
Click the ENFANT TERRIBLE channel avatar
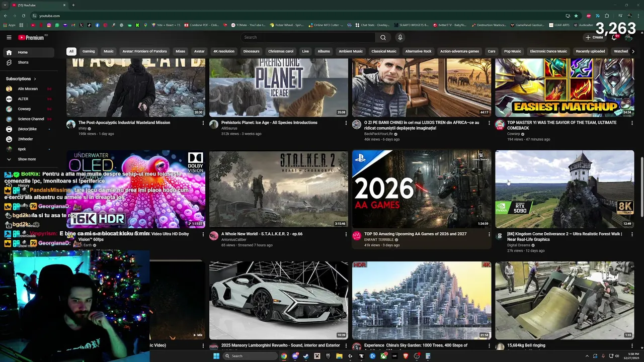pos(357,236)
